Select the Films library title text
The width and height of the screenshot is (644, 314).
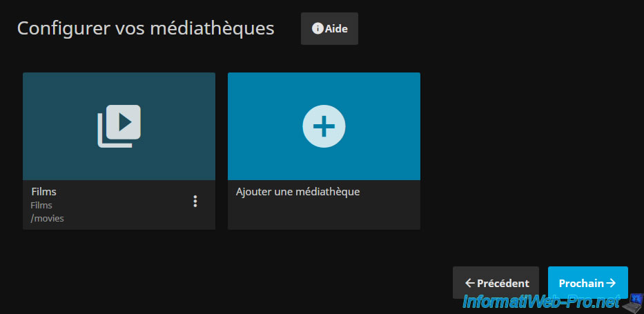click(44, 192)
